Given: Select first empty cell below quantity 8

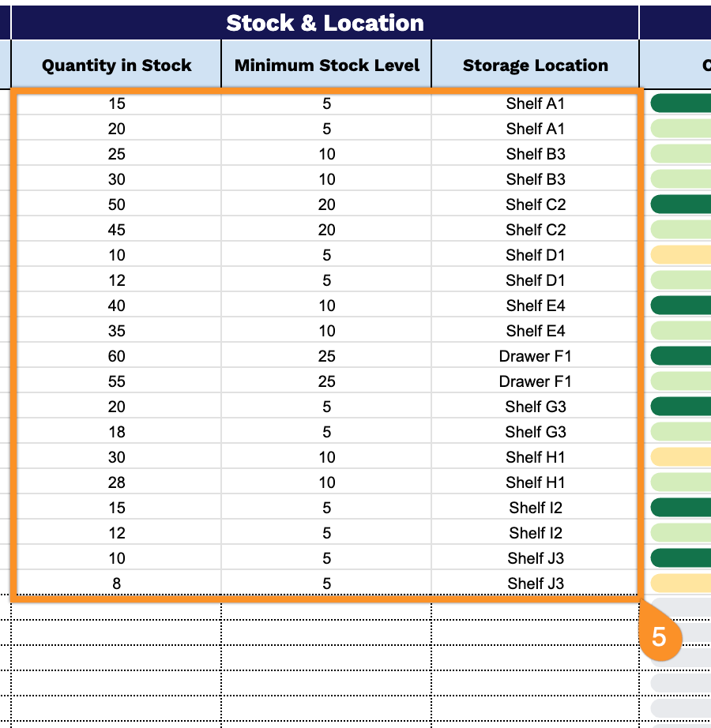Looking at the screenshot, I should tap(116, 607).
